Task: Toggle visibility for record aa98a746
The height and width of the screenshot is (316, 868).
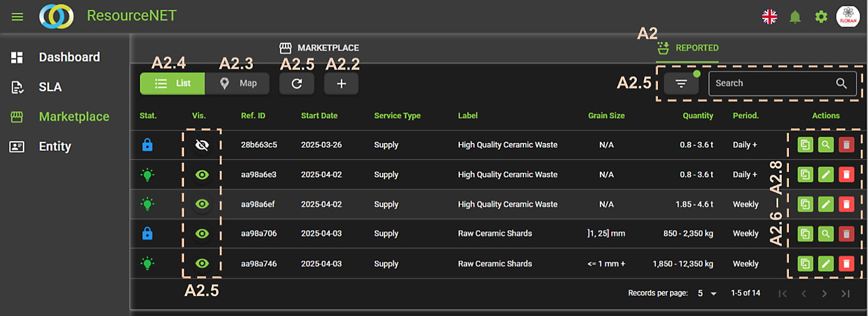Action: pos(202,264)
